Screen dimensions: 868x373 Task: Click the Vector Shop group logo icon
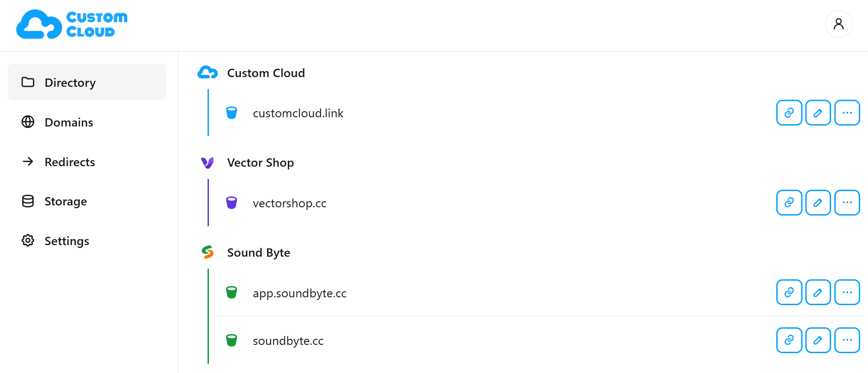click(x=208, y=162)
